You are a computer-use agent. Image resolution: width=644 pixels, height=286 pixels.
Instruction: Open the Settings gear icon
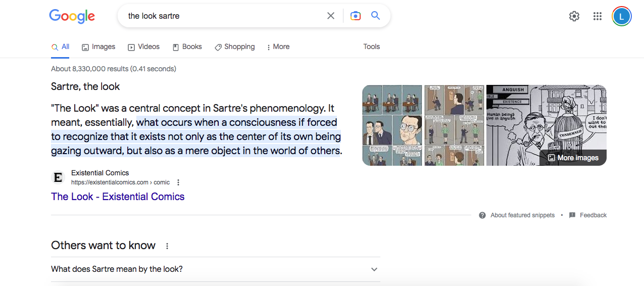(574, 16)
